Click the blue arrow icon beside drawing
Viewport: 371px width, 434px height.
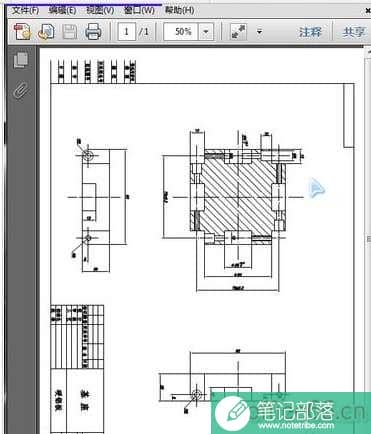316,188
